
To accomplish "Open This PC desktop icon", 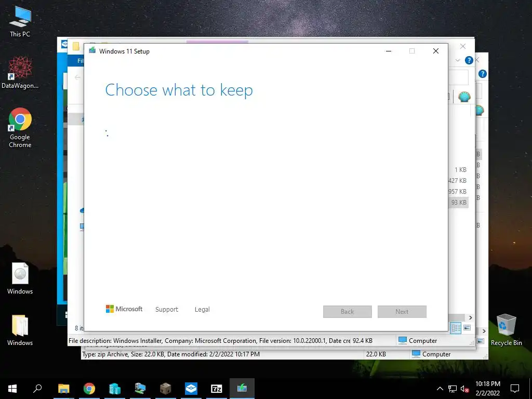I will pos(20,21).
